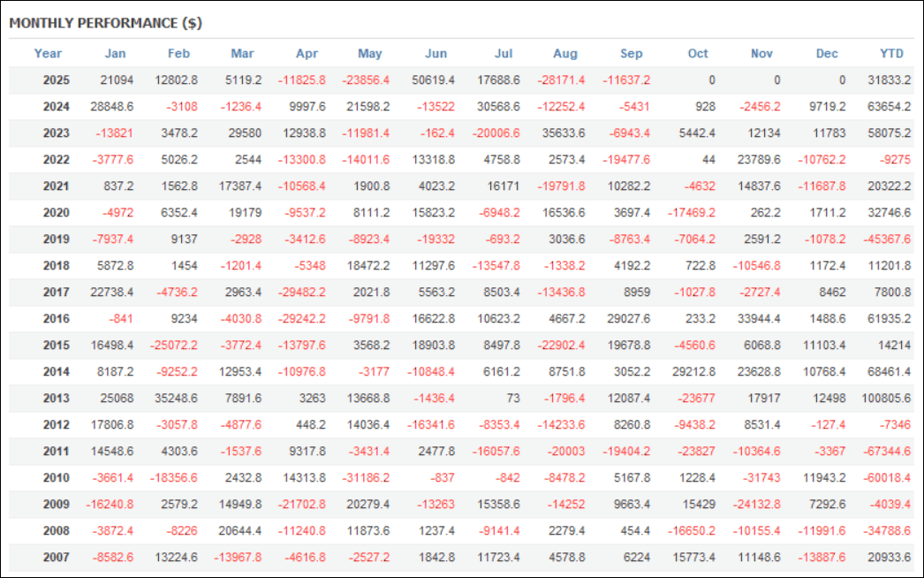Click the 2011 YTD loss -67344.6

coord(887,451)
